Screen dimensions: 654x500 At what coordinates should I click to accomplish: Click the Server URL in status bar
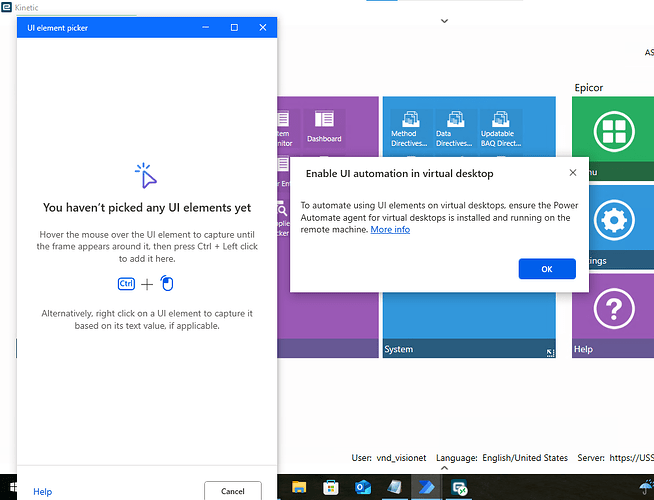pyautogui.click(x=631, y=458)
